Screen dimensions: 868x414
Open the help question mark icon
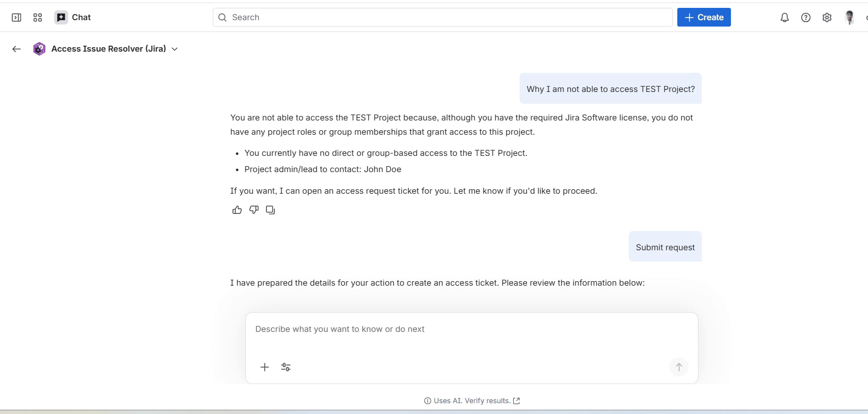[x=806, y=18]
